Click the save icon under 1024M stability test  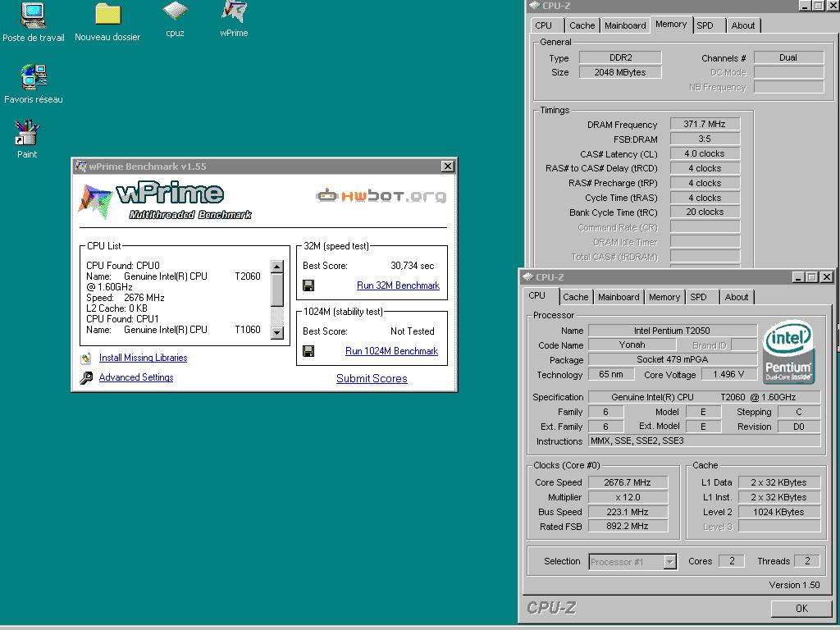[308, 351]
